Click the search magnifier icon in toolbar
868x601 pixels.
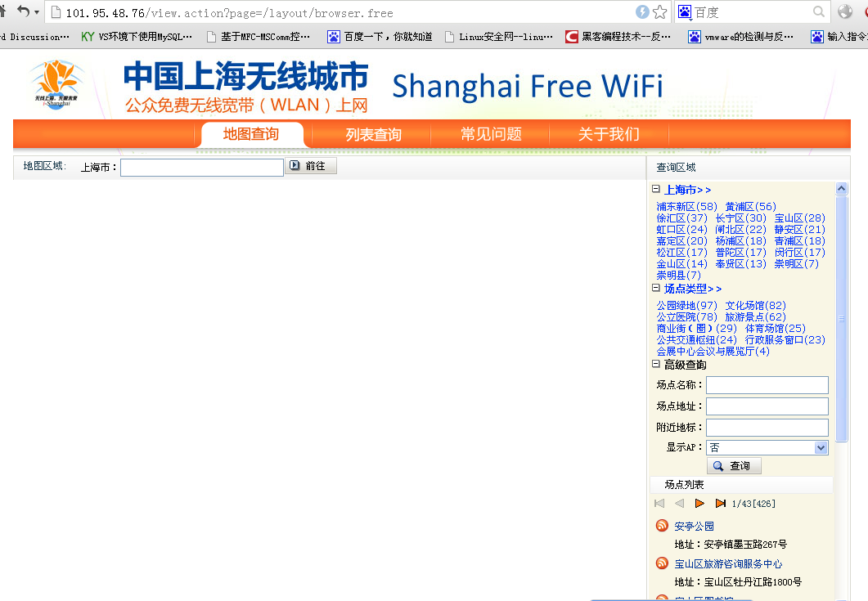pyautogui.click(x=819, y=11)
